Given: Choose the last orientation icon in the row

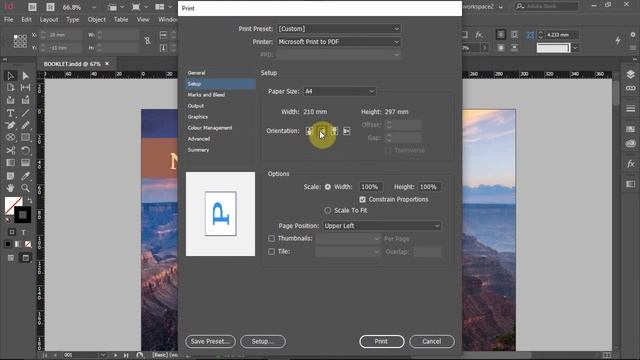Looking at the screenshot, I should coord(346,131).
